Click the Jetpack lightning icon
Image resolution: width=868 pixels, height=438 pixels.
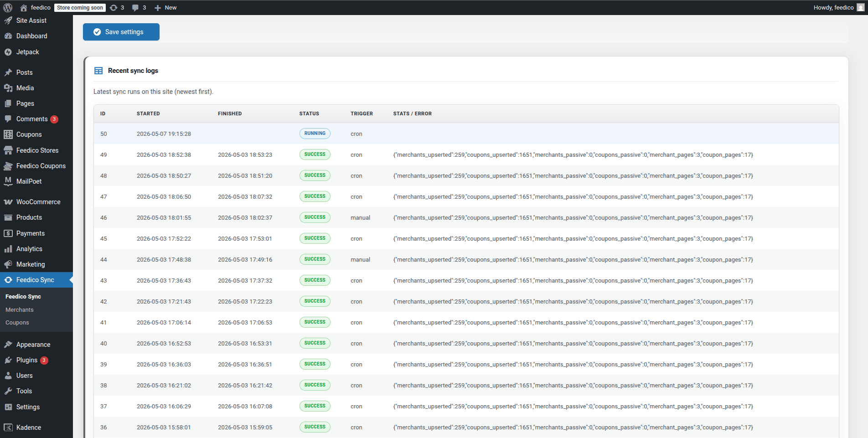tap(8, 52)
